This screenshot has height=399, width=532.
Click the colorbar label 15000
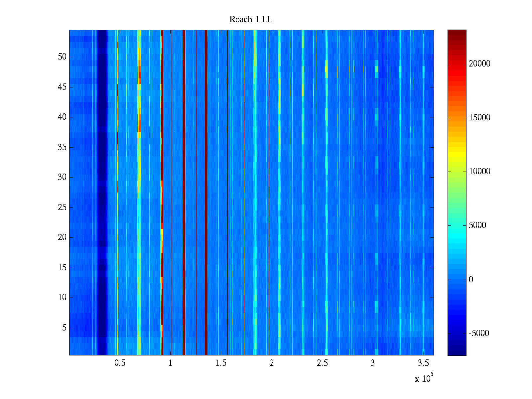[479, 118]
